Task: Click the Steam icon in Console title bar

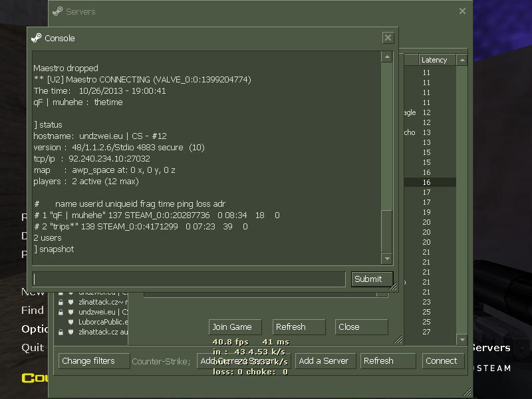Action: coord(37,38)
